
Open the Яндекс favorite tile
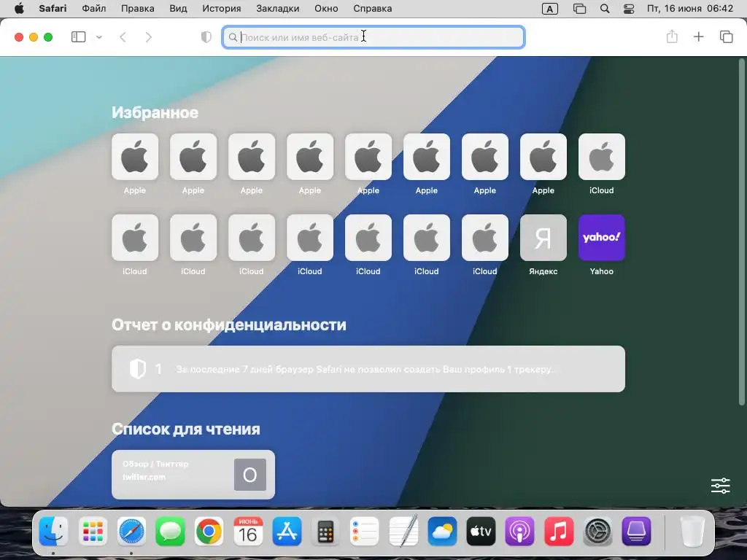pos(543,238)
